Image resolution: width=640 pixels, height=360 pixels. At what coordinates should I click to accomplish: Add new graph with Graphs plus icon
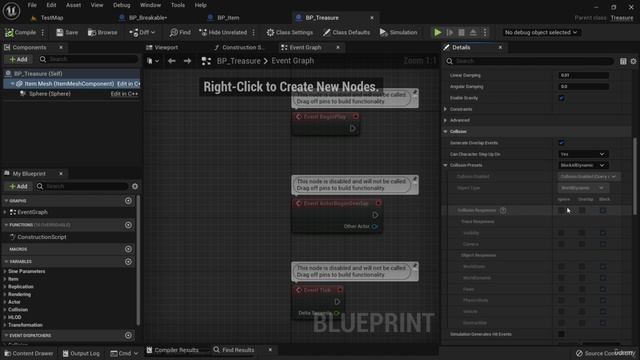(128, 201)
